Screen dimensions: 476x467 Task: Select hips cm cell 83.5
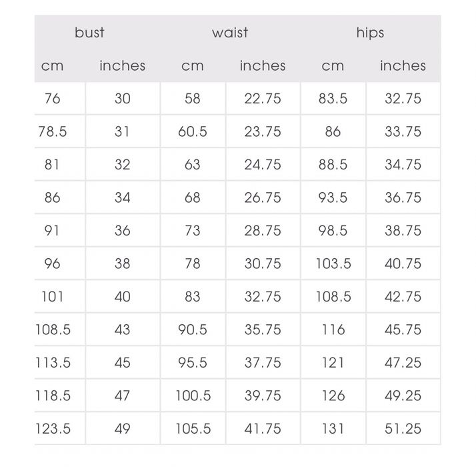333,99
